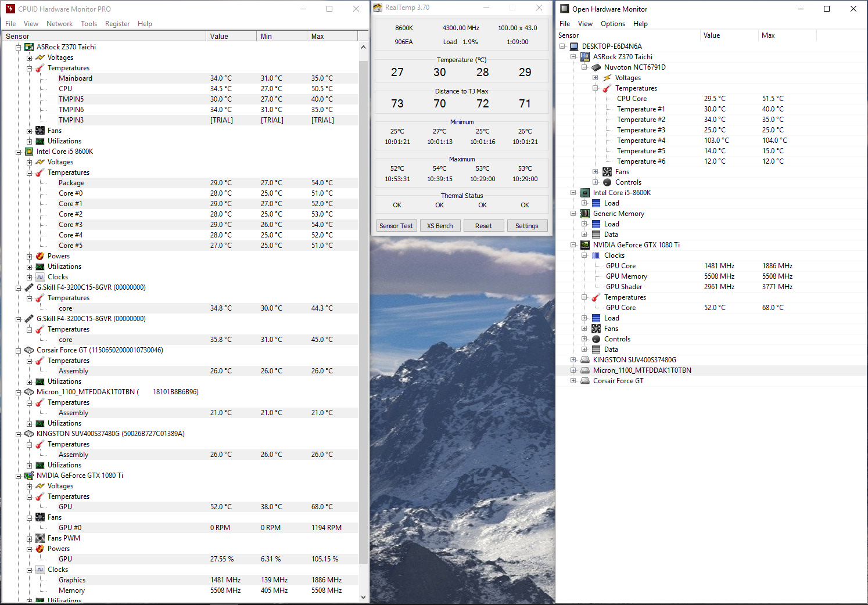
Task: Expand the Intel Core i5-8600K Load node
Action: 584,203
